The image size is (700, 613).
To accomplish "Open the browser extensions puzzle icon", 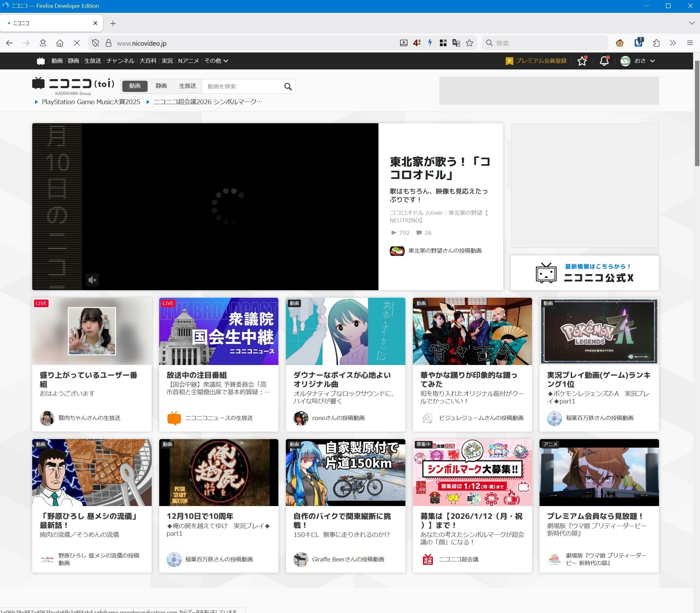I will coord(656,43).
